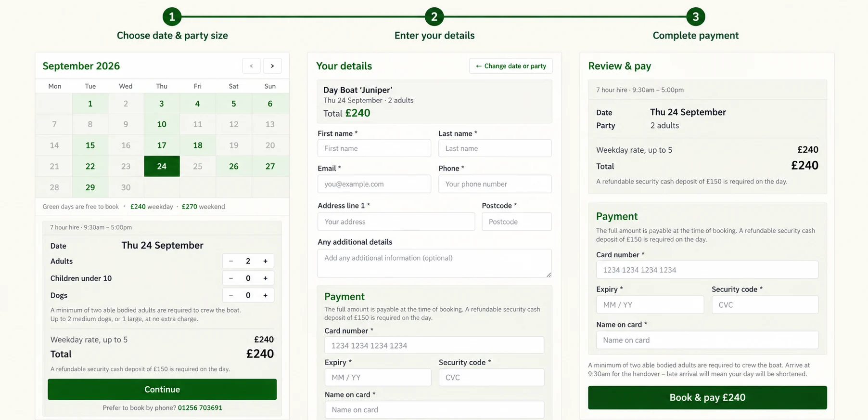Screen dimensions: 868x420
Task: Click the Postcode input field
Action: pyautogui.click(x=517, y=222)
